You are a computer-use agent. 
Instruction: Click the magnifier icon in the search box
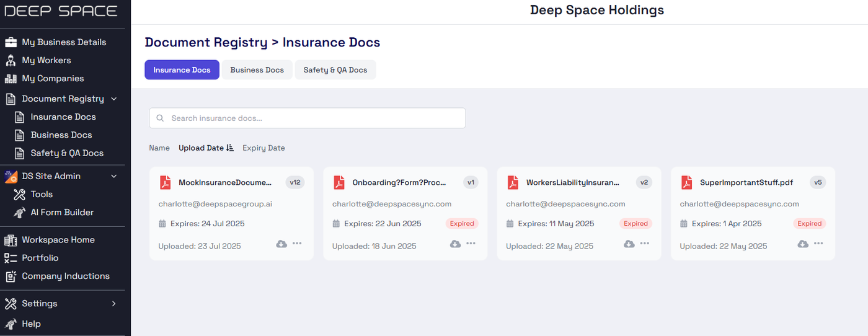(161, 118)
